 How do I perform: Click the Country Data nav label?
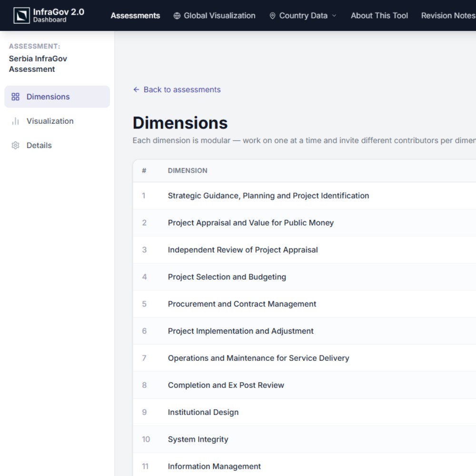pyautogui.click(x=303, y=16)
